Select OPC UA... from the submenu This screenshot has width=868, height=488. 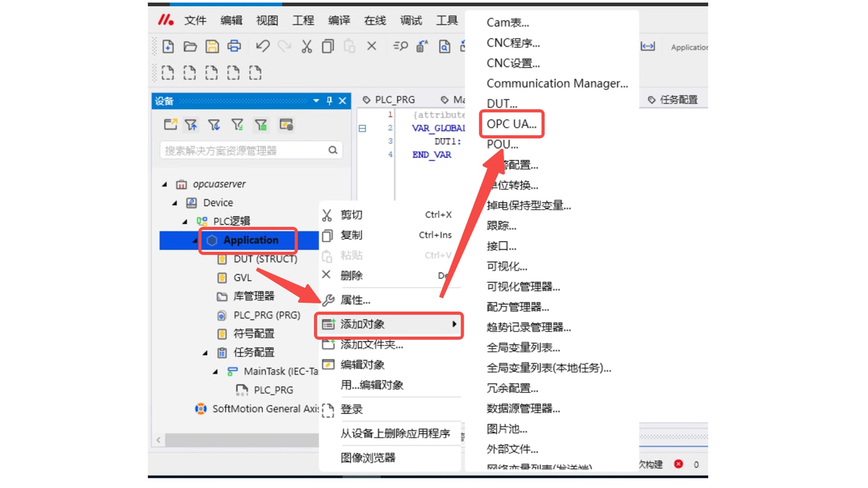point(511,124)
